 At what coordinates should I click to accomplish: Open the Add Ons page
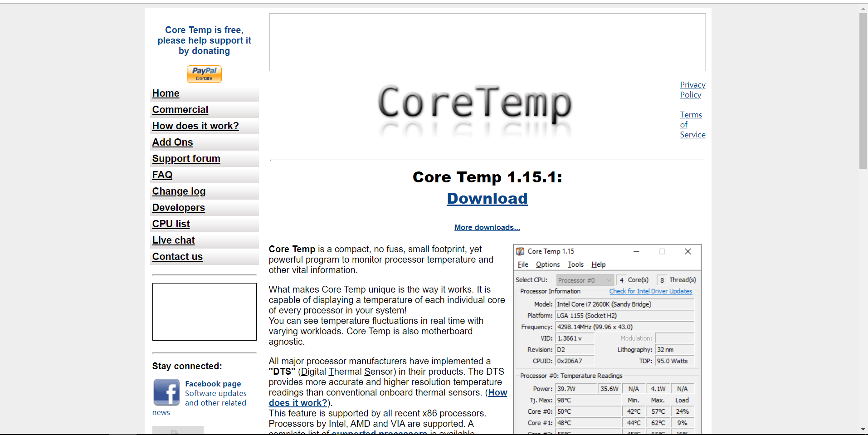click(x=172, y=142)
